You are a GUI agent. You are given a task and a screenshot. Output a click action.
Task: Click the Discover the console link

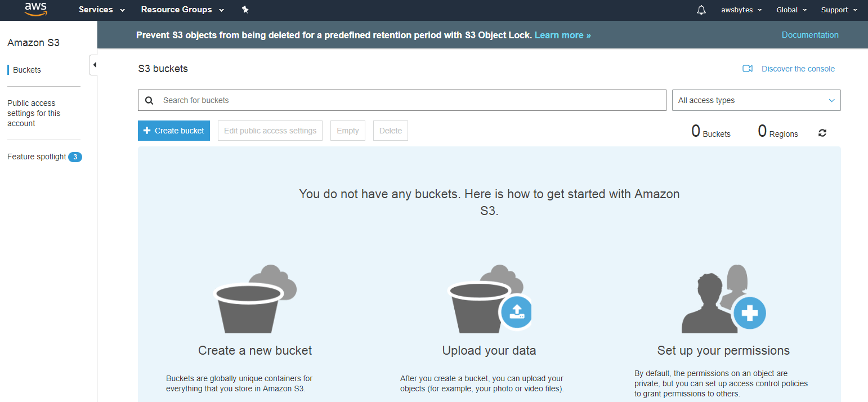(x=798, y=69)
